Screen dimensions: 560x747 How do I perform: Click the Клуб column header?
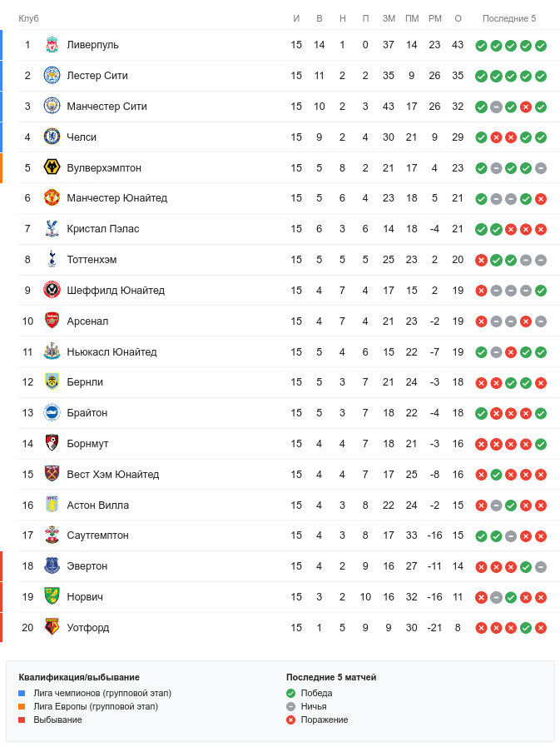pyautogui.click(x=29, y=18)
